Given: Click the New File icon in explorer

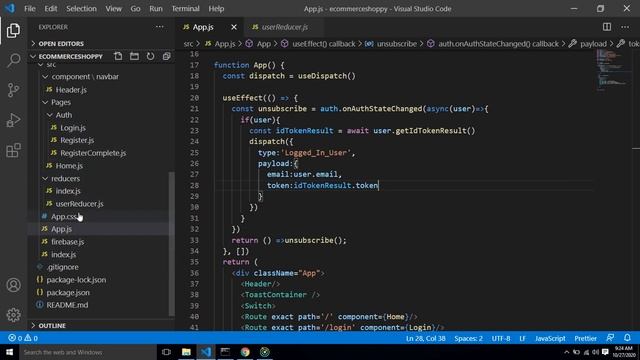Looking at the screenshot, I should click(x=118, y=56).
